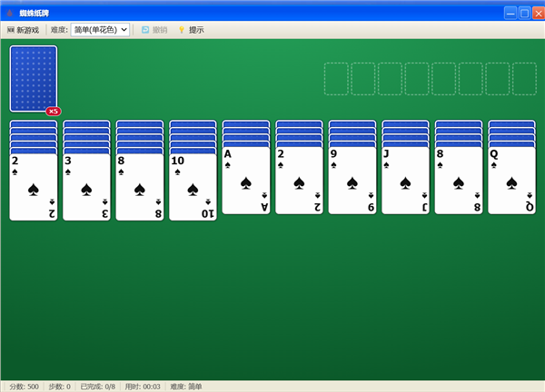This screenshot has height=392, width=545.
Task: Open the 难度 difficulty dropdown
Action: (x=100, y=30)
